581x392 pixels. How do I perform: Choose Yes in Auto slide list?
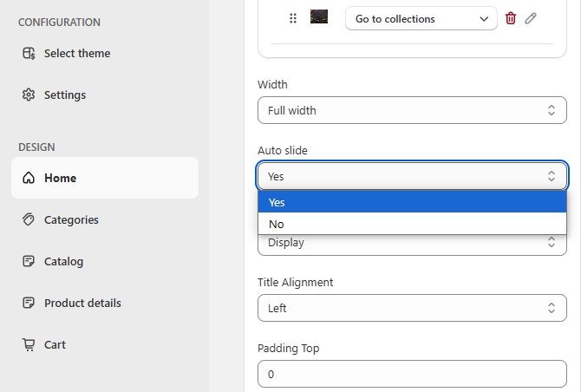412,202
